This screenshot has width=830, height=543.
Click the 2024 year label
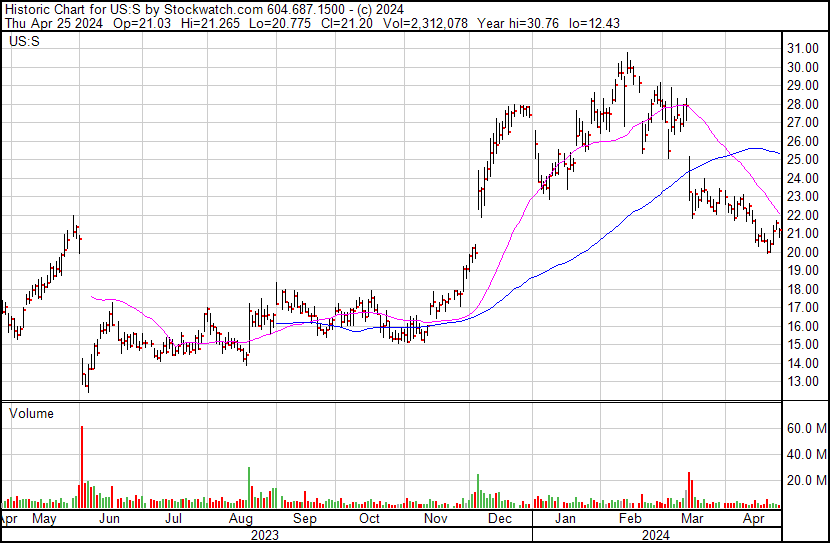pos(657,535)
